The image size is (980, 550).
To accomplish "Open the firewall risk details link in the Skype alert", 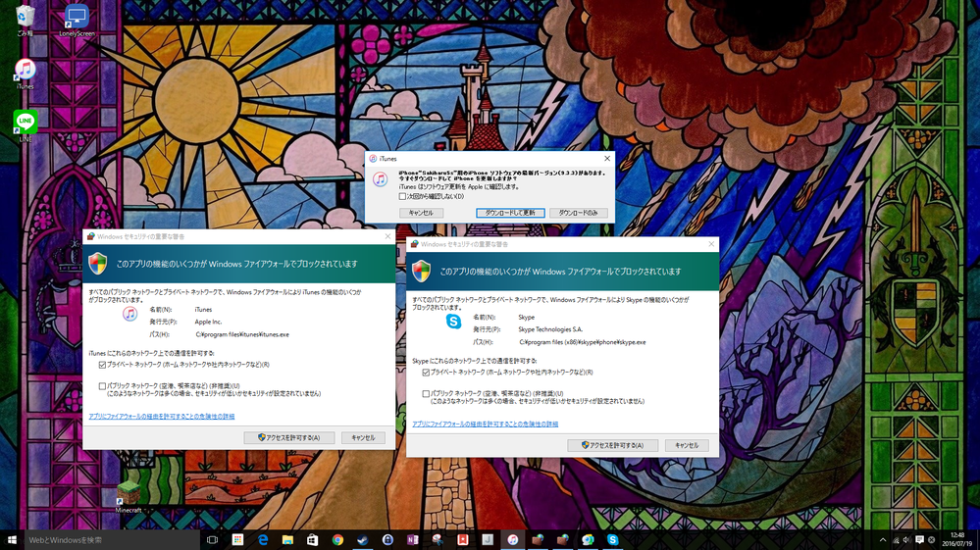I will coord(485,424).
